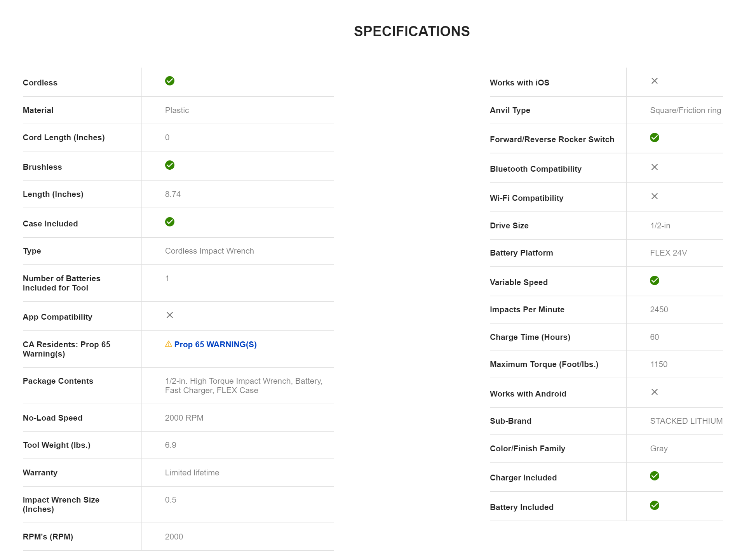This screenshot has width=756, height=555.
Task: Click the Limited lifetime warranty value
Action: (x=192, y=473)
